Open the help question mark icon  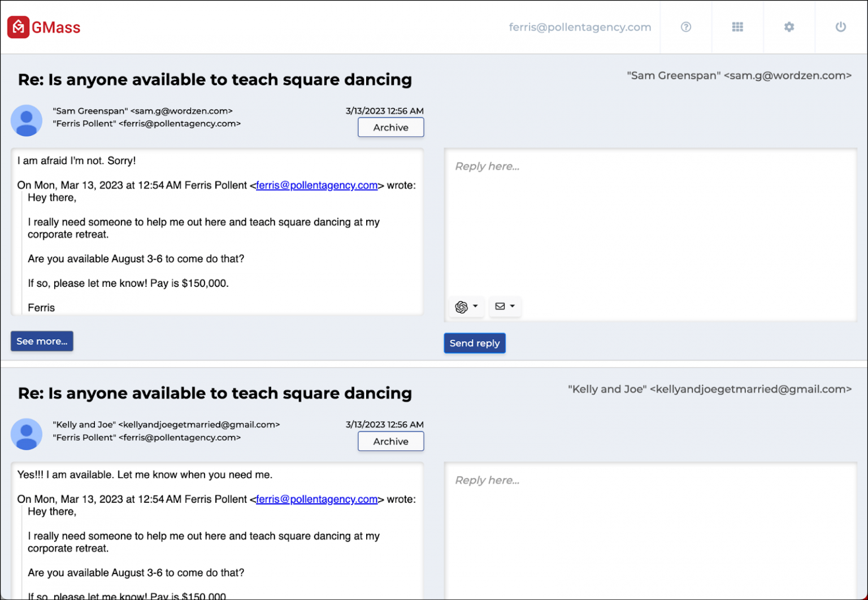tap(685, 27)
